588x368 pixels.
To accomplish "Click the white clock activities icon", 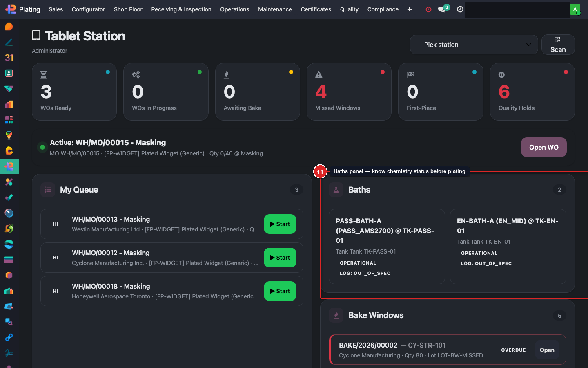I will click(x=460, y=9).
